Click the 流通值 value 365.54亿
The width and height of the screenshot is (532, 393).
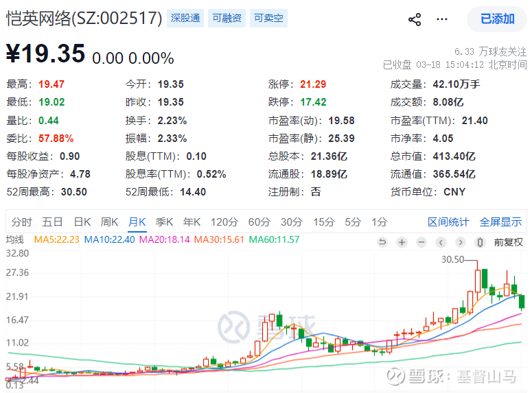click(454, 174)
